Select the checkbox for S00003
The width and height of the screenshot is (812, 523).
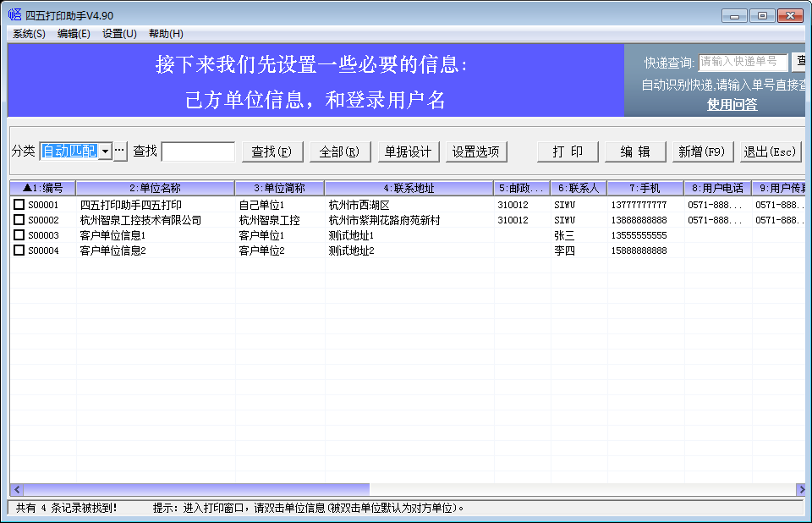coord(19,235)
